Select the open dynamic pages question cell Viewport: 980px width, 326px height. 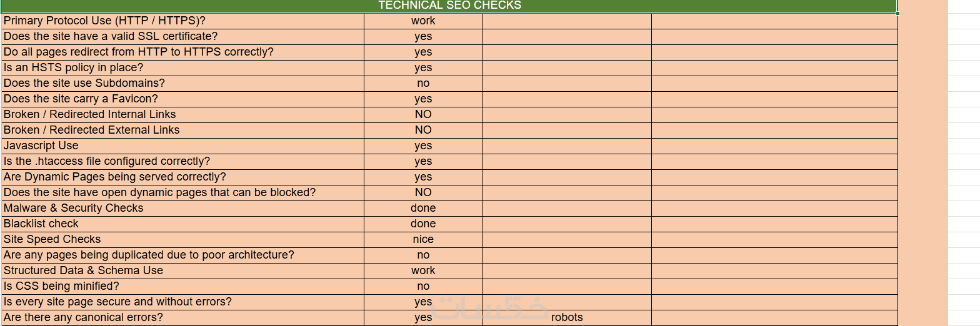point(182,192)
